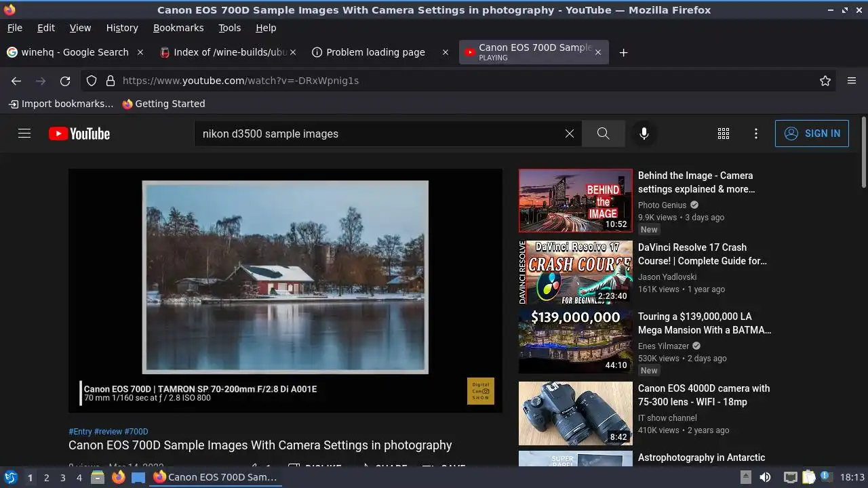The height and width of the screenshot is (488, 868).
Task: Reload the current page
Action: coord(65,81)
